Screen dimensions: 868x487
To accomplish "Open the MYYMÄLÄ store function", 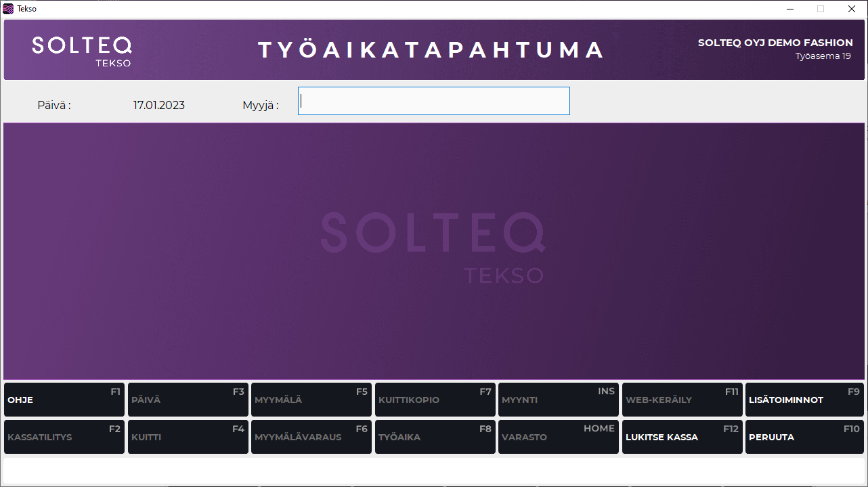I will coord(311,400).
